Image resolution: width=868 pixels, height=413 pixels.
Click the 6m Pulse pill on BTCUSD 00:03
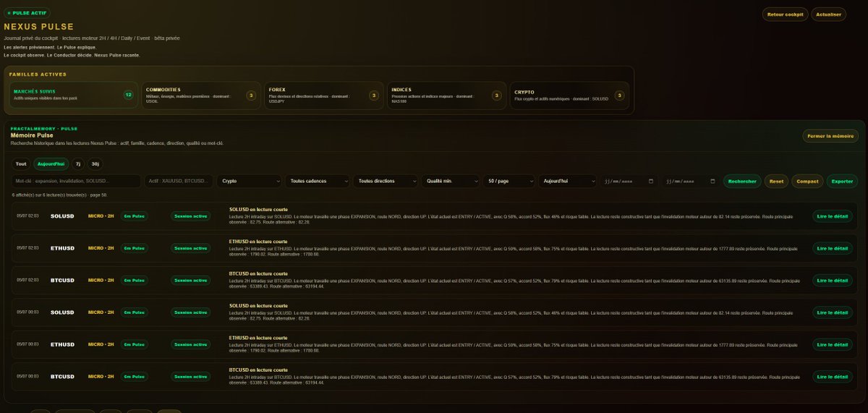(x=135, y=376)
